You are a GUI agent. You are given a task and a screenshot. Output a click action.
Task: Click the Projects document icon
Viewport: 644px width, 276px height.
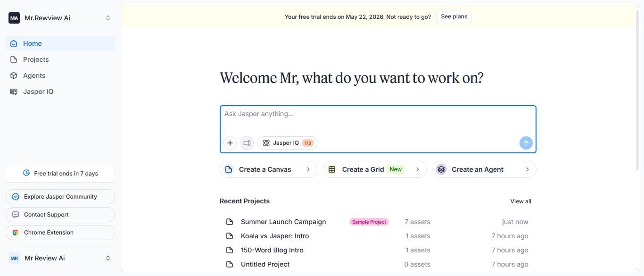(14, 59)
